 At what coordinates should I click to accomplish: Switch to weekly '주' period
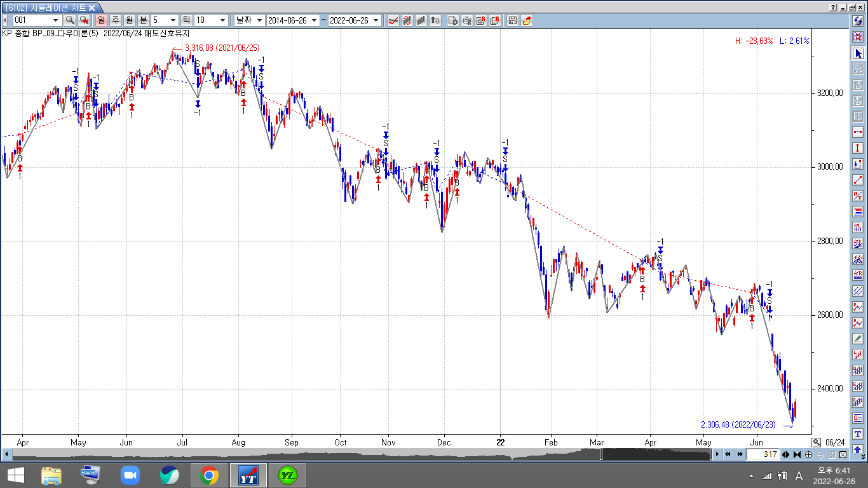[x=116, y=20]
